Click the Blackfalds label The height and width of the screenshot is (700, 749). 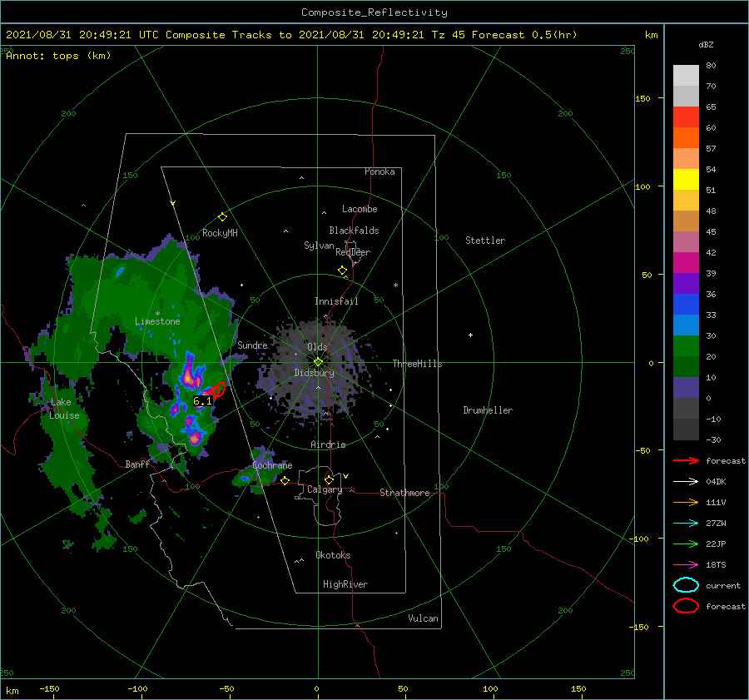354,231
